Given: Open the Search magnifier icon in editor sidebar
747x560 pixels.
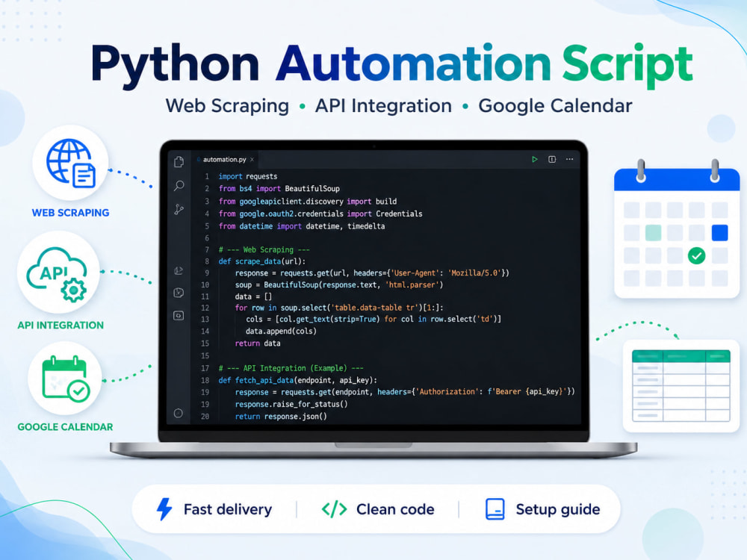Looking at the screenshot, I should pyautogui.click(x=179, y=185).
